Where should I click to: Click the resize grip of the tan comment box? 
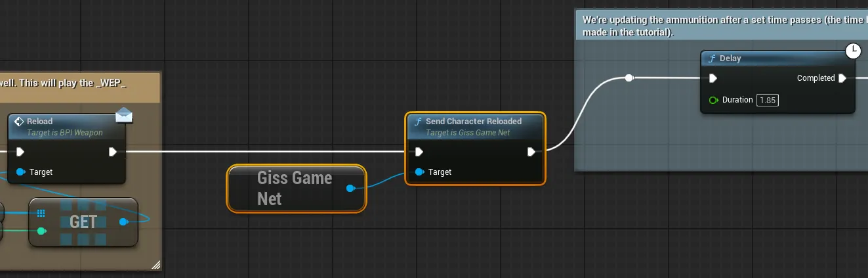click(155, 265)
